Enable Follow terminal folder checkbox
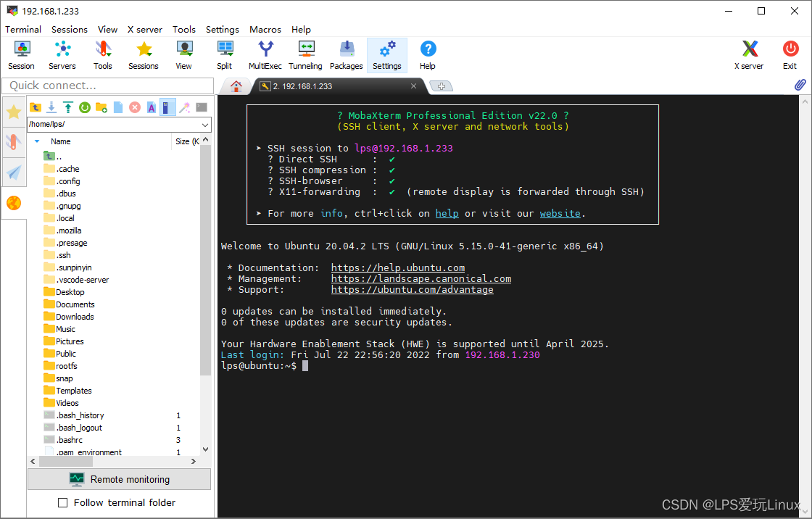812x519 pixels. tap(62, 502)
